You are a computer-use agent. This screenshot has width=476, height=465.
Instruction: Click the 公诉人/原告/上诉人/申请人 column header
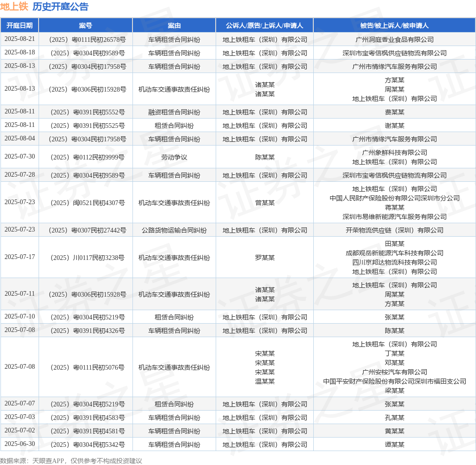pos(264,26)
